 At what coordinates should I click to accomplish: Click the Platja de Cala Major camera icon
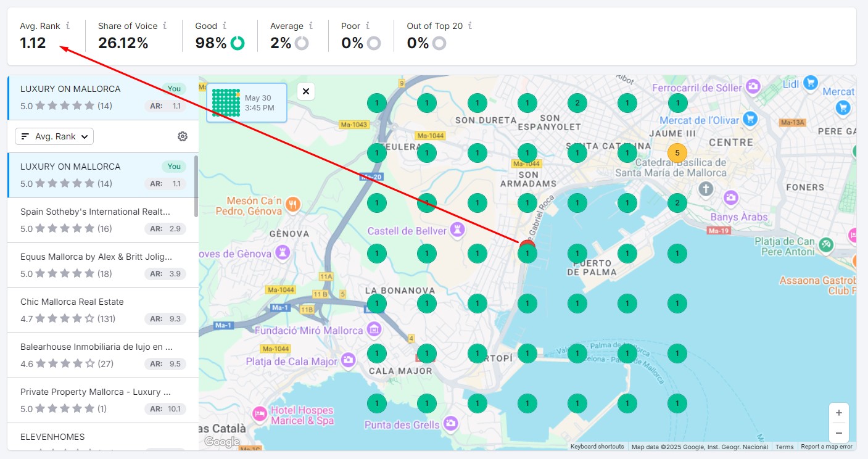(349, 360)
